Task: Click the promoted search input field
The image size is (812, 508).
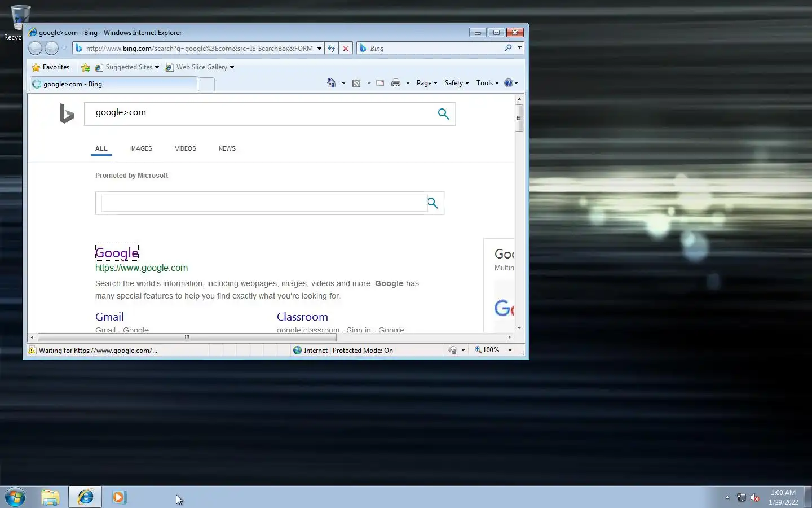Action: click(x=264, y=203)
